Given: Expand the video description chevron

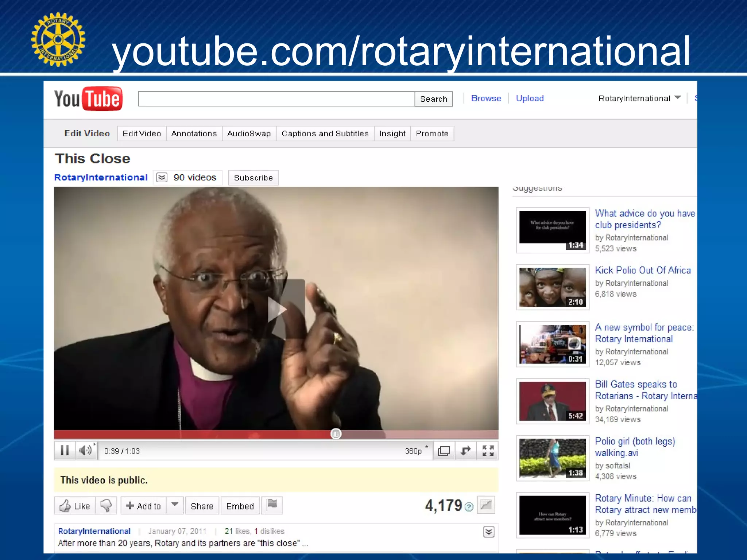Looking at the screenshot, I should click(489, 532).
